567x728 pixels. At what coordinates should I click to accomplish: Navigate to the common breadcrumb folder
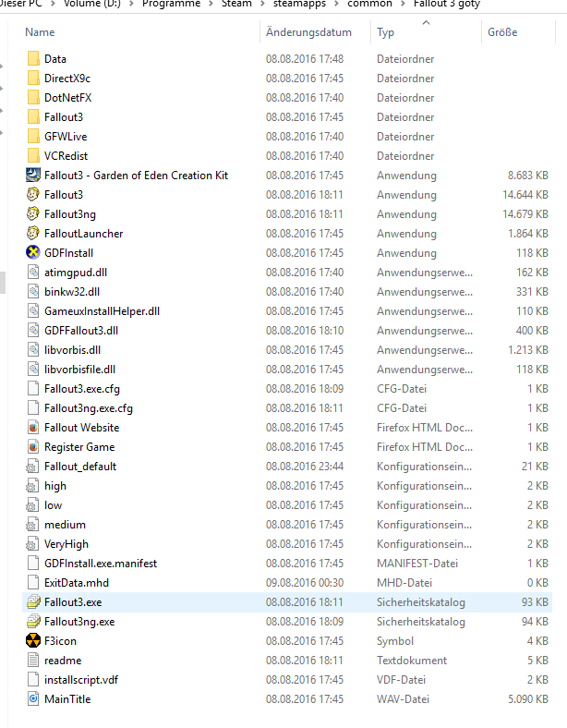(369, 4)
